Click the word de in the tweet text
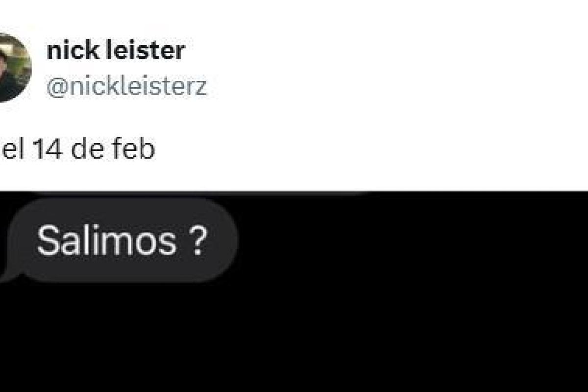 pyautogui.click(x=87, y=149)
